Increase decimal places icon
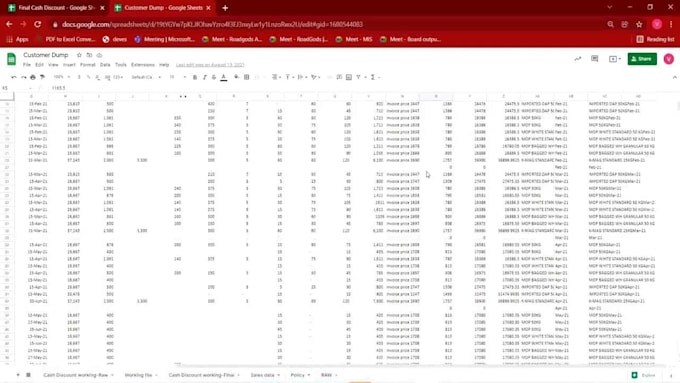 tap(107, 77)
